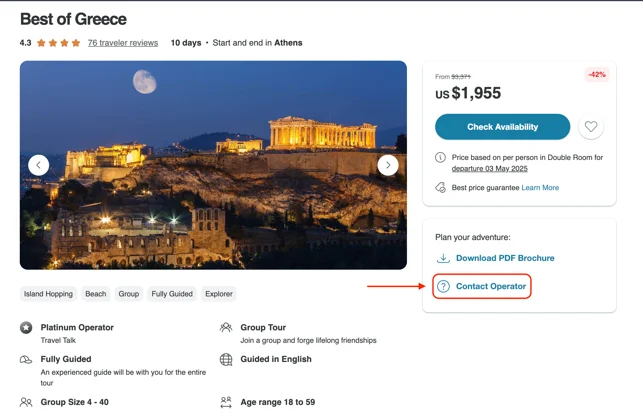Advance to next photo with right arrow
Screen dimensions: 643x418
pos(388,165)
